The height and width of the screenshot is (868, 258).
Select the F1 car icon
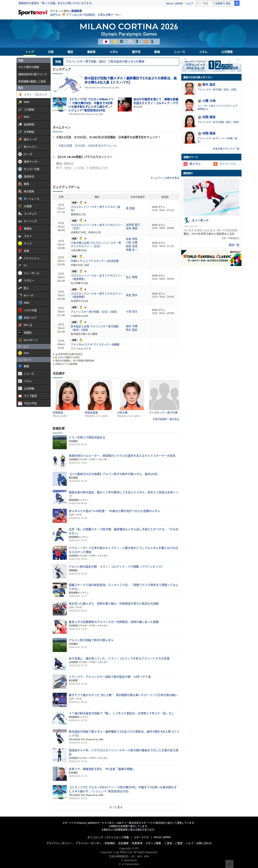(20, 265)
